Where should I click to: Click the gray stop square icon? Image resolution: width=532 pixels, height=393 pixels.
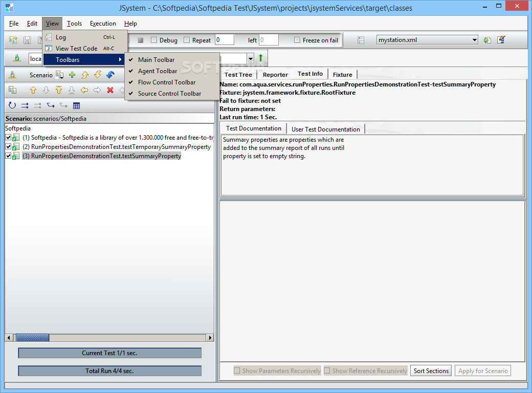[x=141, y=40]
